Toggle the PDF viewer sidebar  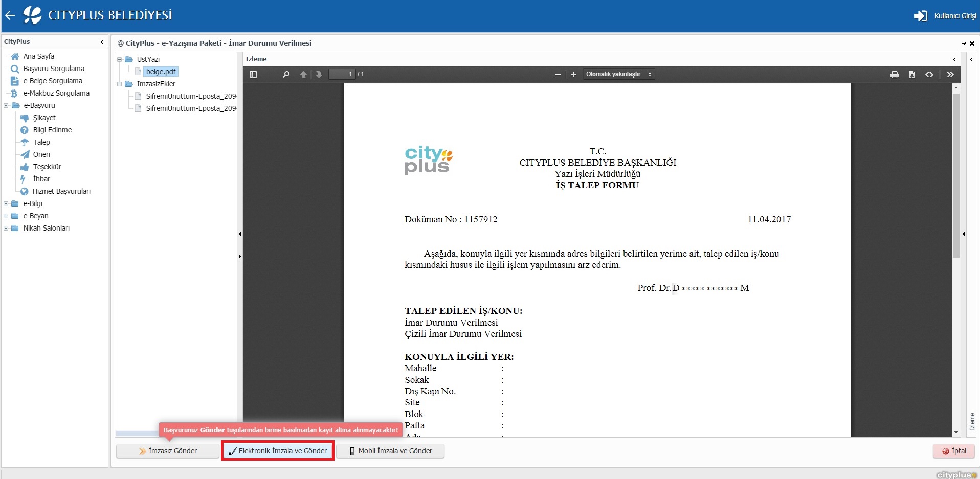[x=253, y=74]
